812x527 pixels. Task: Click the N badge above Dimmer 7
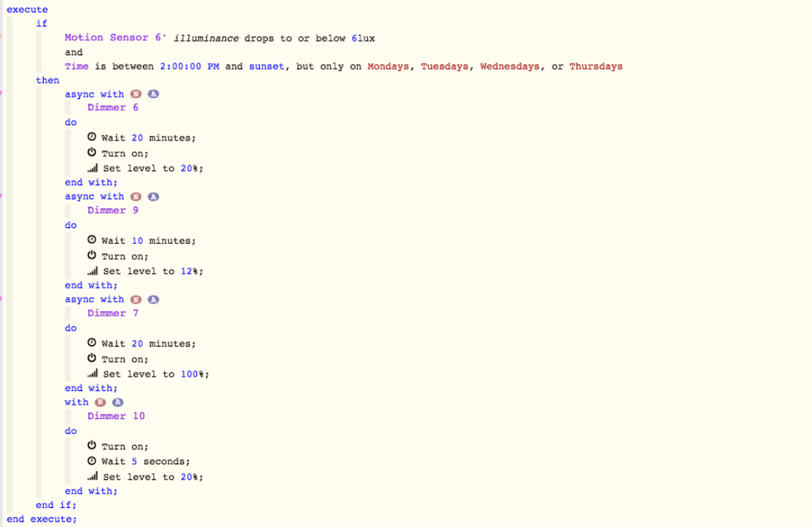pos(136,300)
